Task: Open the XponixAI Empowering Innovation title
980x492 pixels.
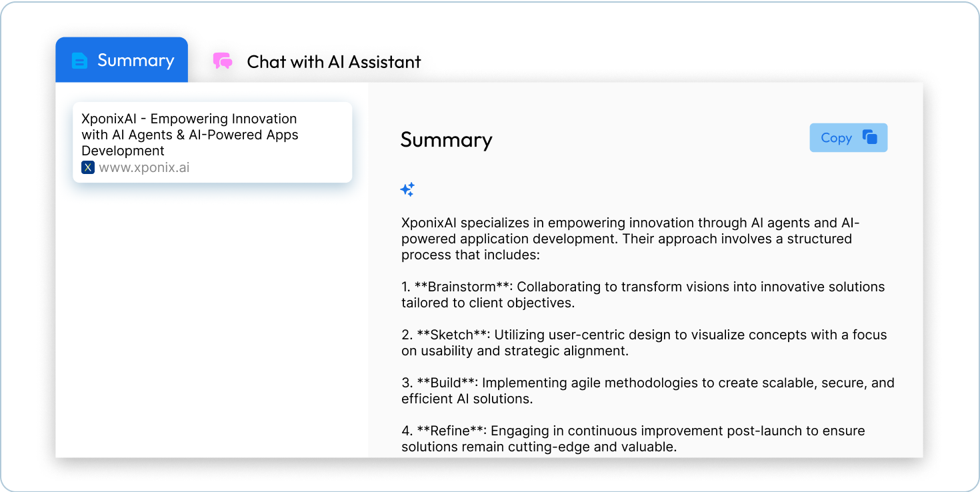Action: click(x=189, y=135)
